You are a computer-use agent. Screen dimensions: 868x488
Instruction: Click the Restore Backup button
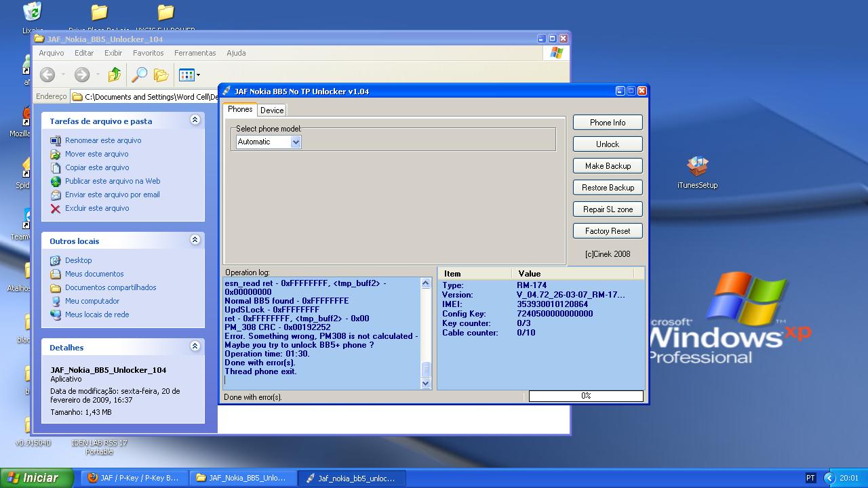[x=608, y=188]
